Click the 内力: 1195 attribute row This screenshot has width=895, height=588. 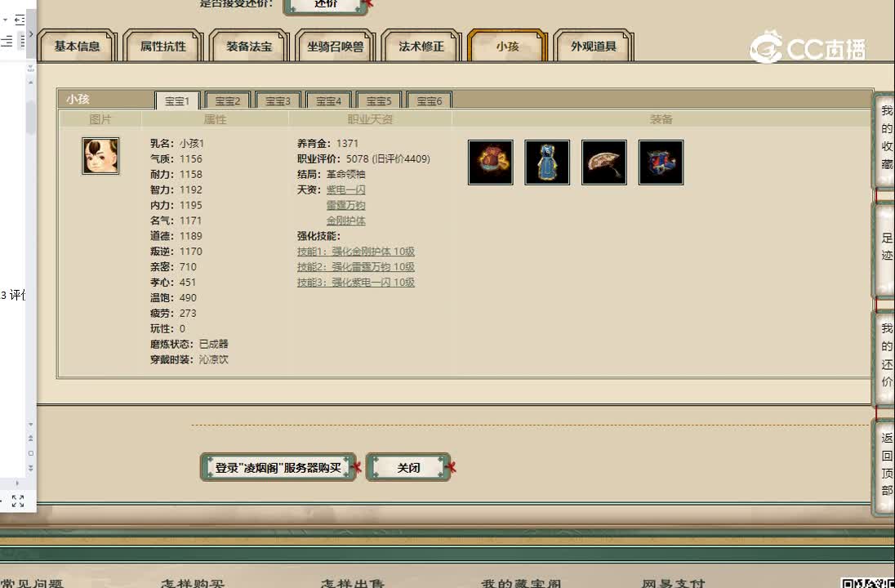coord(176,205)
